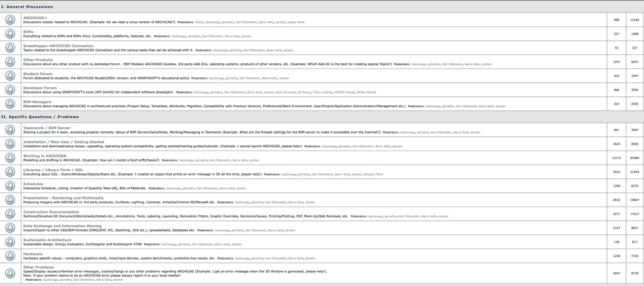Click the 31945 posts count cell
This screenshot has height=286, width=644.
(635, 172)
